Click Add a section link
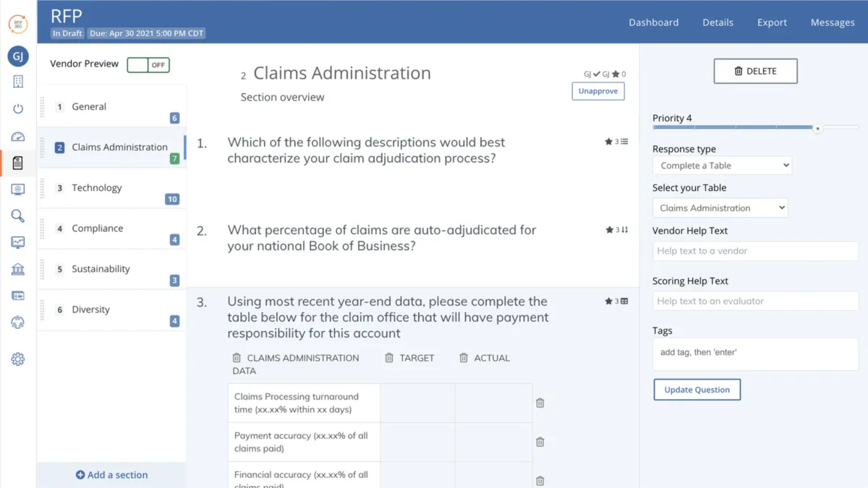 coord(112,475)
